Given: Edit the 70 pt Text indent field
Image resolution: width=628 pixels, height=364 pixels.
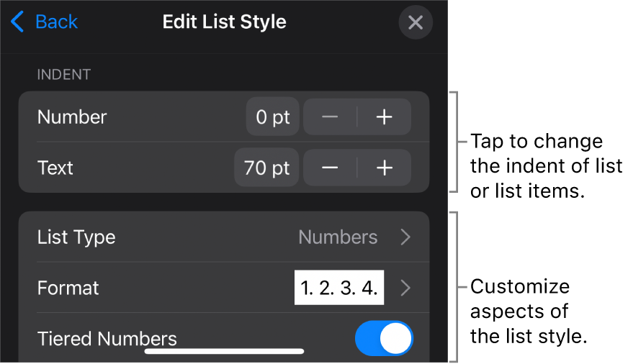Looking at the screenshot, I should (266, 168).
